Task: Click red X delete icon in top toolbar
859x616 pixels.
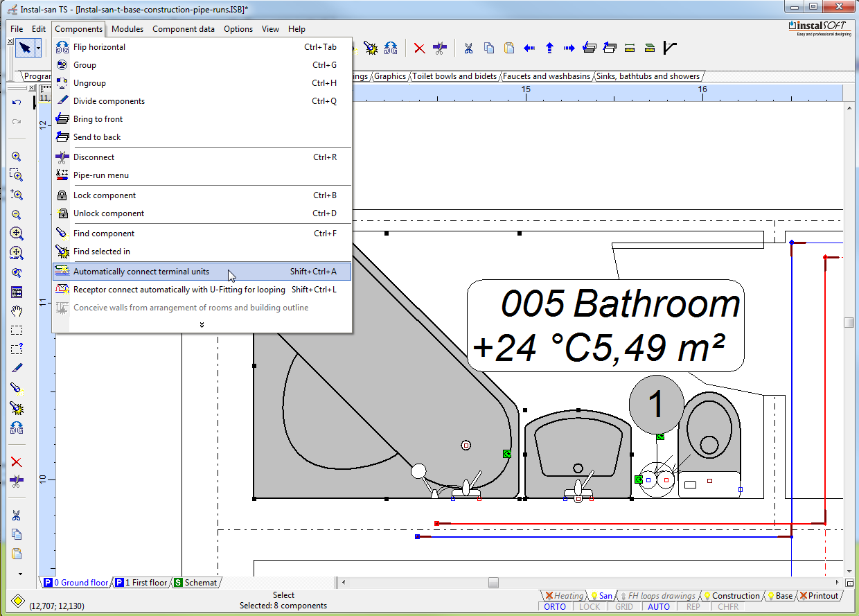Action: point(419,48)
